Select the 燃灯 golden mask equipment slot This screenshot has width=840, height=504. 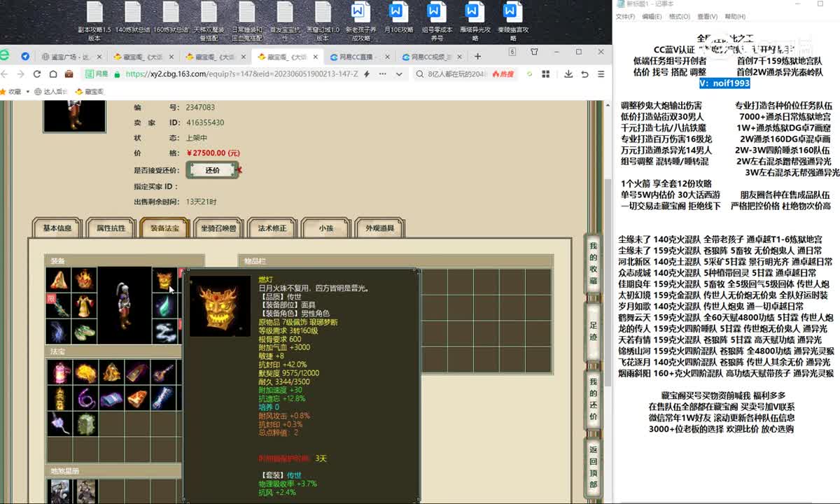[x=164, y=280]
